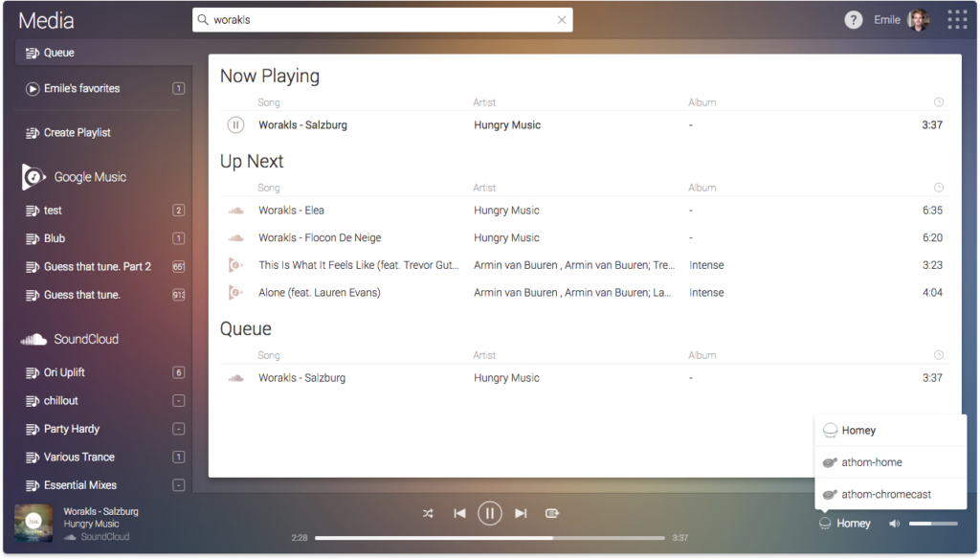Click Party Hardy count badge
Image resolution: width=980 pixels, height=559 pixels.
pos(179,428)
